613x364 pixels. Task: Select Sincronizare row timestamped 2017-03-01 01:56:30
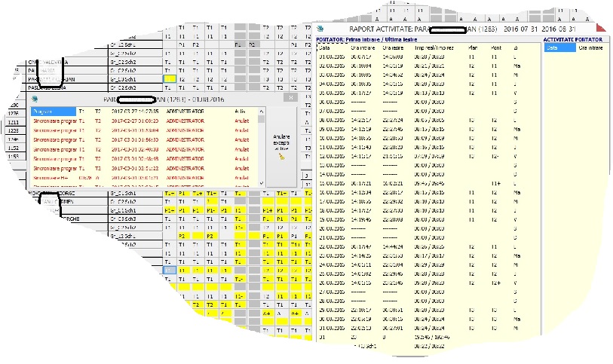144,140
